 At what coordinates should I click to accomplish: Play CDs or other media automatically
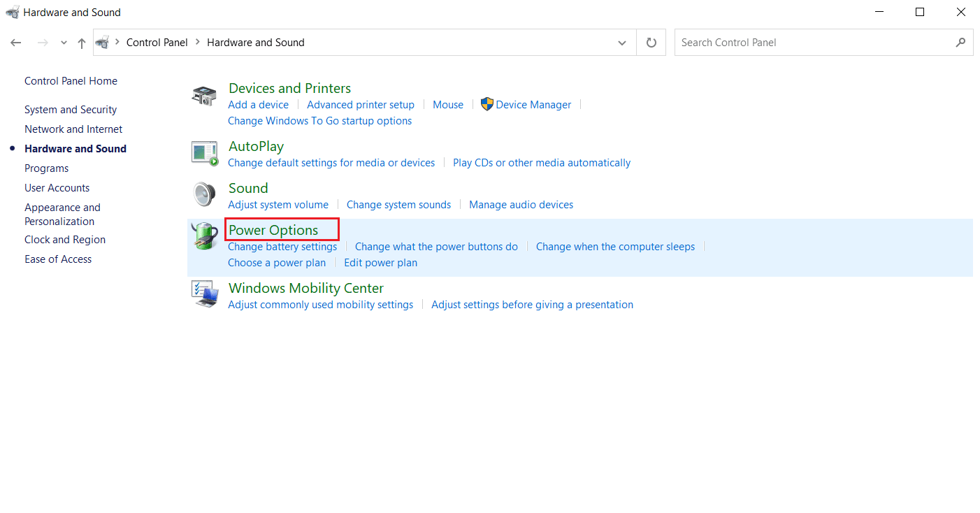pyautogui.click(x=542, y=163)
